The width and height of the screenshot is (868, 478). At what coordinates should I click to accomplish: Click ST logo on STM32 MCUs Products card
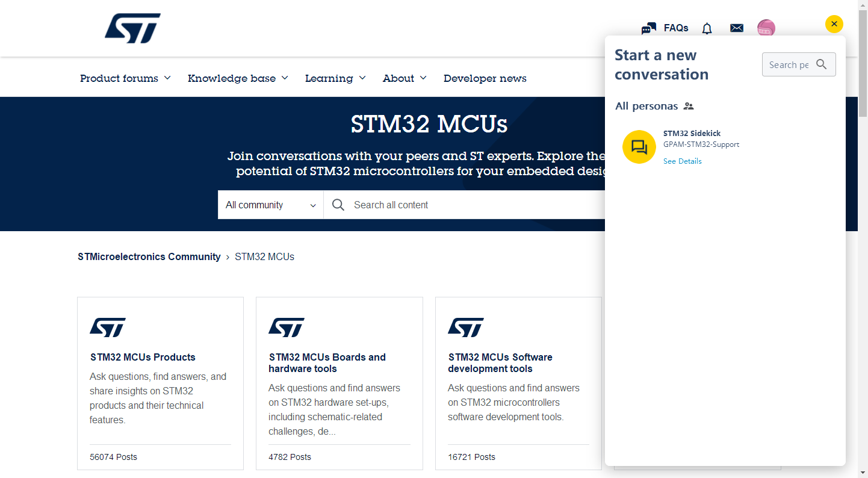point(108,327)
